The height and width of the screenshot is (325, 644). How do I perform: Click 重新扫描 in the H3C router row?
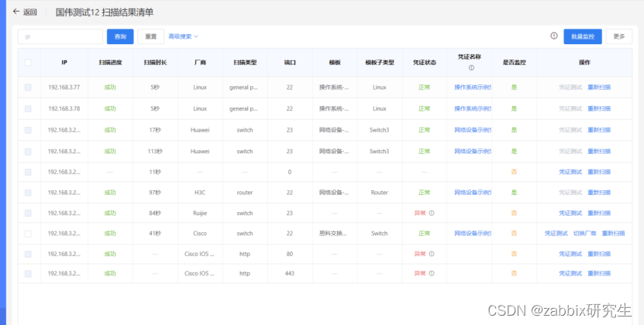pyautogui.click(x=599, y=193)
